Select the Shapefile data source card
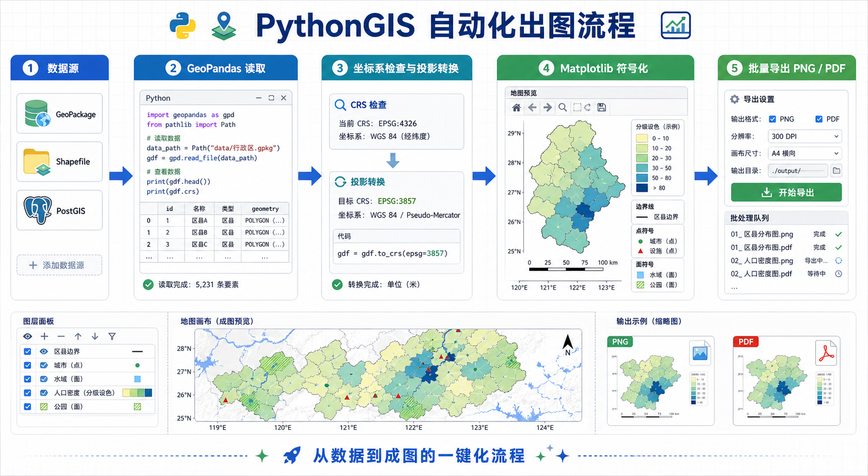Screen dimensions: 868x476 coord(59,162)
